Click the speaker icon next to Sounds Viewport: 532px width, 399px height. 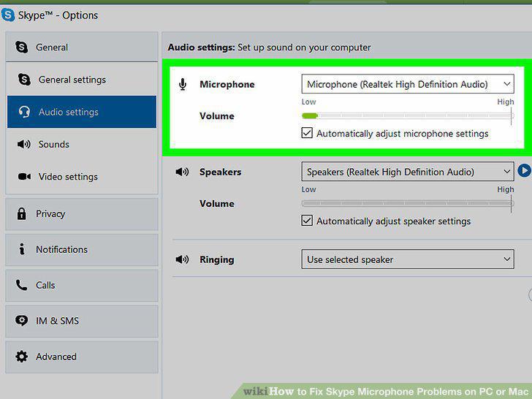point(23,144)
